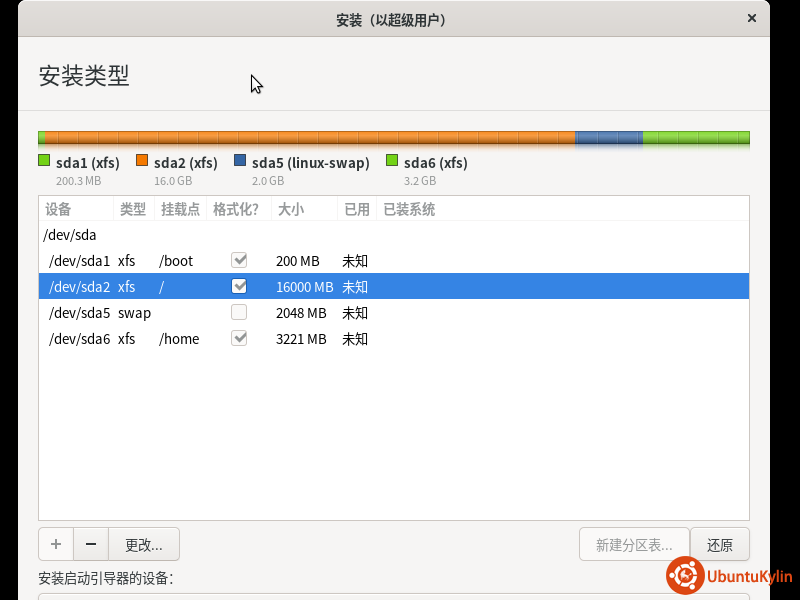
Task: Click the blue sda5 linux-swap legend square
Action: [240, 161]
